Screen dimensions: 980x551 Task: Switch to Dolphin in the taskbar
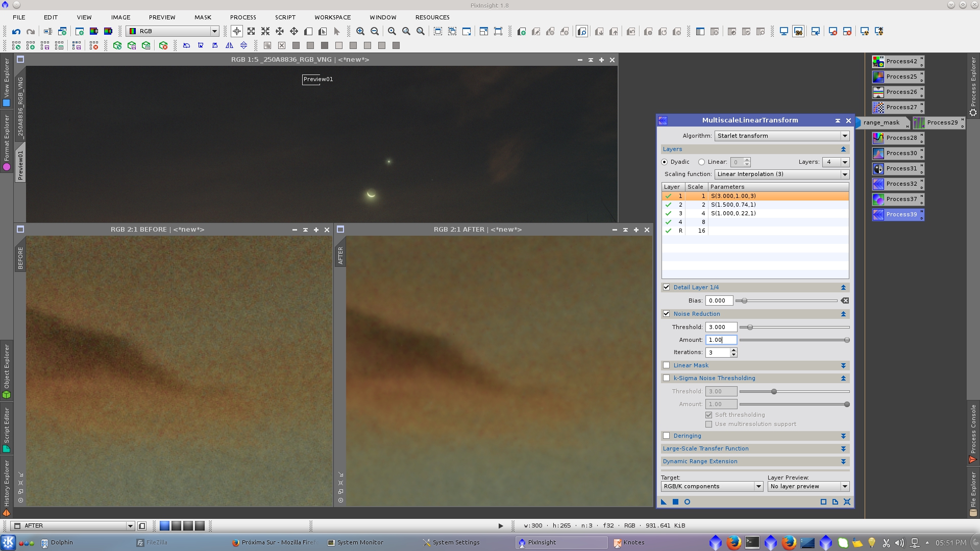coord(56,542)
